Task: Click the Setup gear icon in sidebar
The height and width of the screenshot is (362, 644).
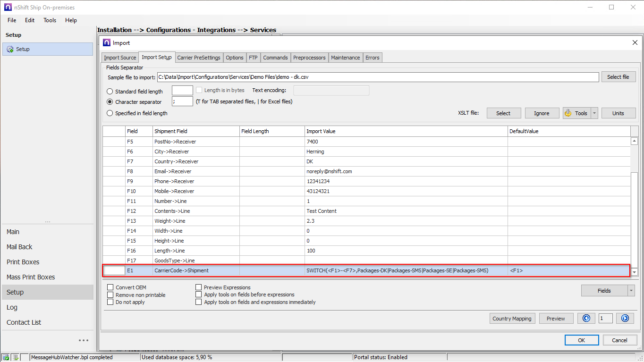Action: (10, 49)
